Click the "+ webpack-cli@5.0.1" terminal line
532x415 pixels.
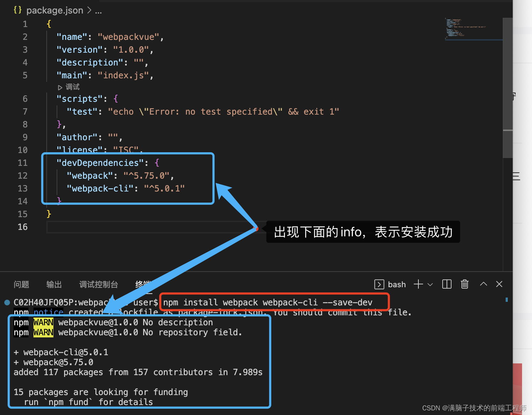coord(61,352)
